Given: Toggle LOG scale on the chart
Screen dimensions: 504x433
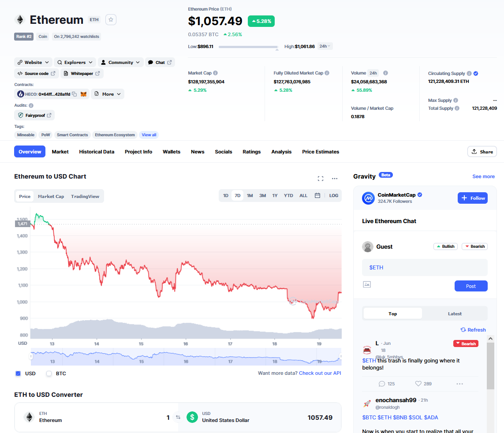Looking at the screenshot, I should tap(334, 195).
